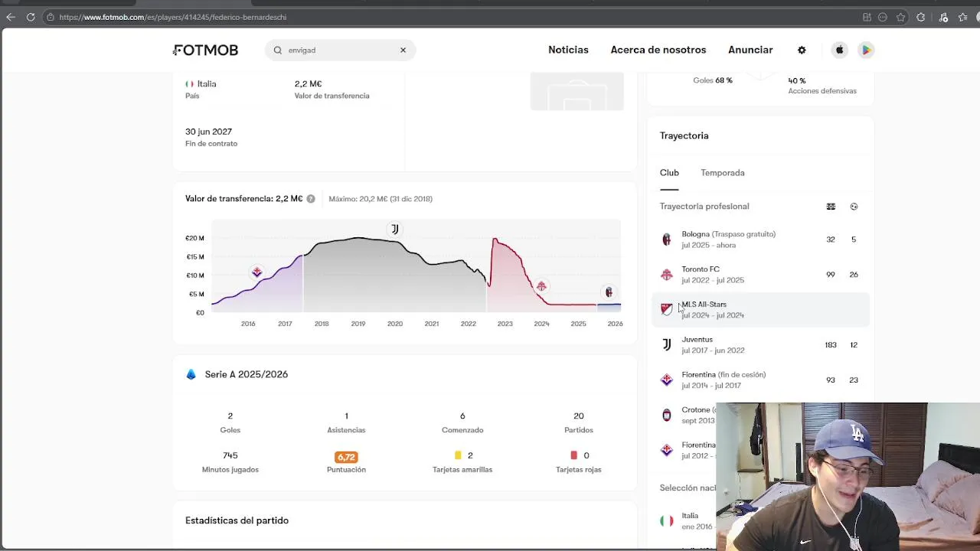Go back using the browser back arrow
This screenshot has width=980, height=551.
click(11, 17)
